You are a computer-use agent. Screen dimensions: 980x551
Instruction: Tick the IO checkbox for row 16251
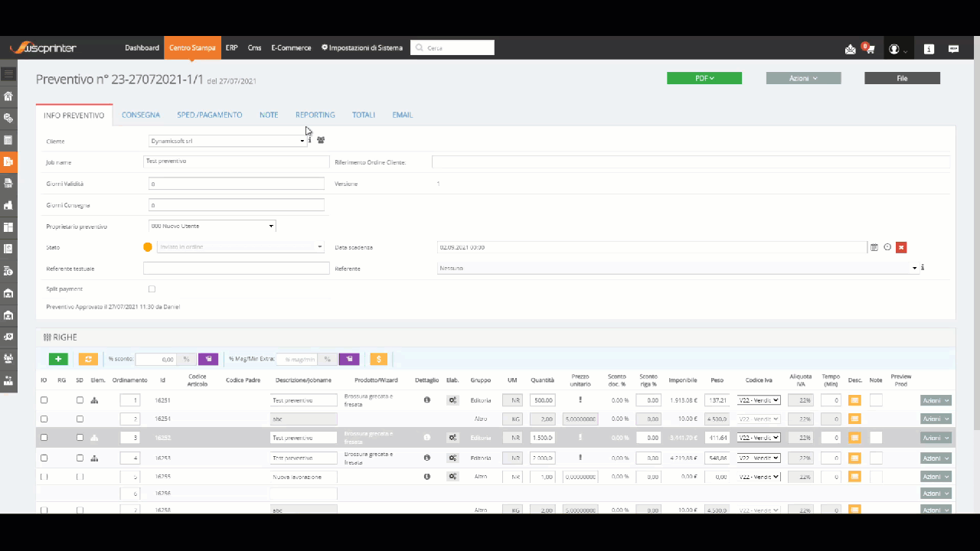[44, 400]
